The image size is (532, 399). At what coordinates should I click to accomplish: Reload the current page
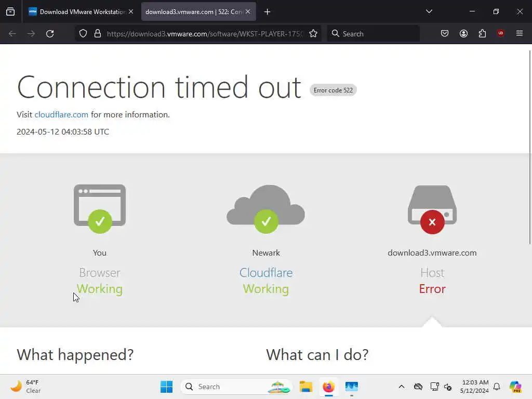pos(50,34)
